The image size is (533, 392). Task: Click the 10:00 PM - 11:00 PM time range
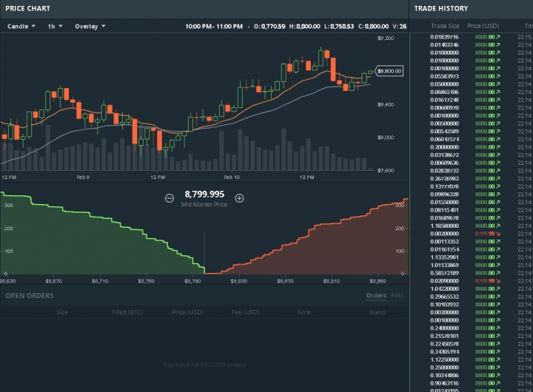click(214, 26)
